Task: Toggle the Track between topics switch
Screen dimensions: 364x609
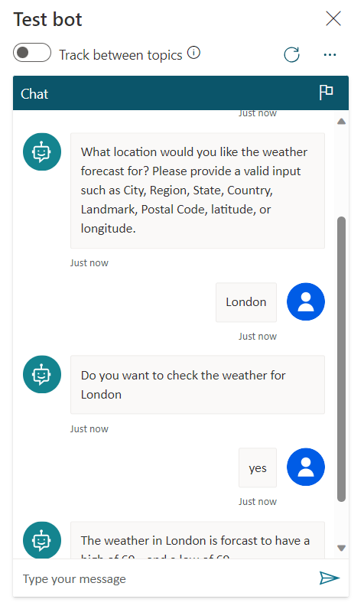Action: click(x=32, y=53)
